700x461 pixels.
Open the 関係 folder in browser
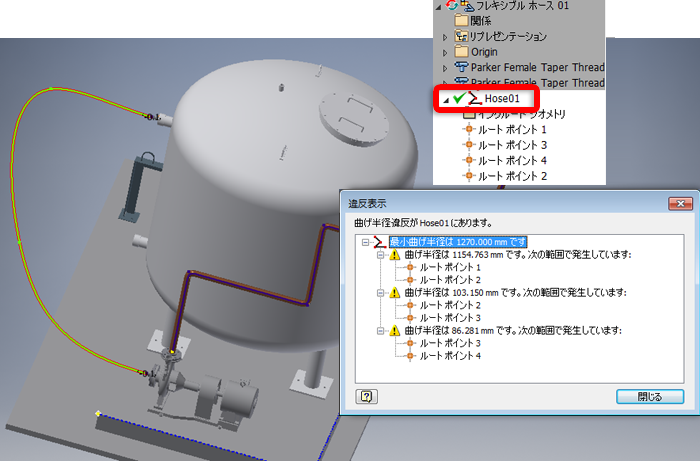pos(481,21)
